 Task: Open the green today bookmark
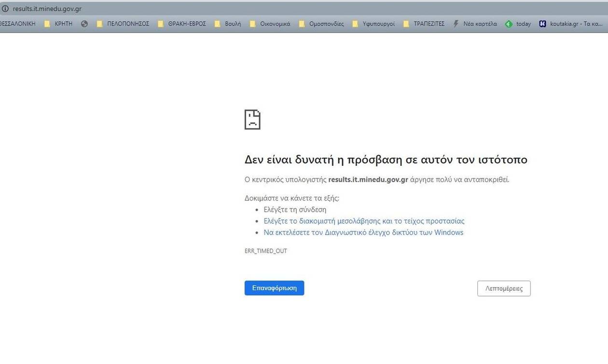(x=518, y=24)
